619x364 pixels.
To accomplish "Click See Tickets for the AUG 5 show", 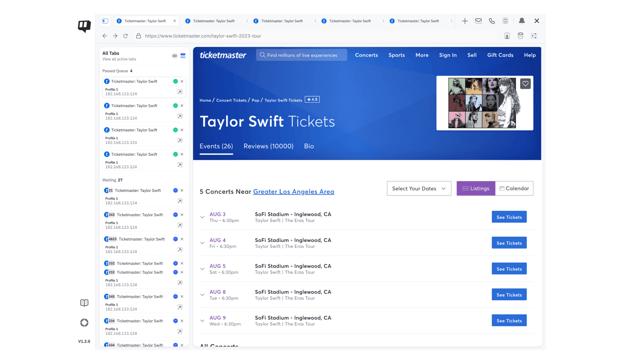I will (509, 269).
